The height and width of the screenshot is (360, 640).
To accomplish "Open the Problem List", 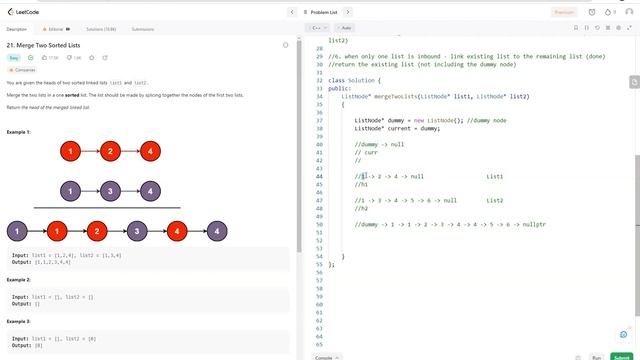I will click(320, 12).
